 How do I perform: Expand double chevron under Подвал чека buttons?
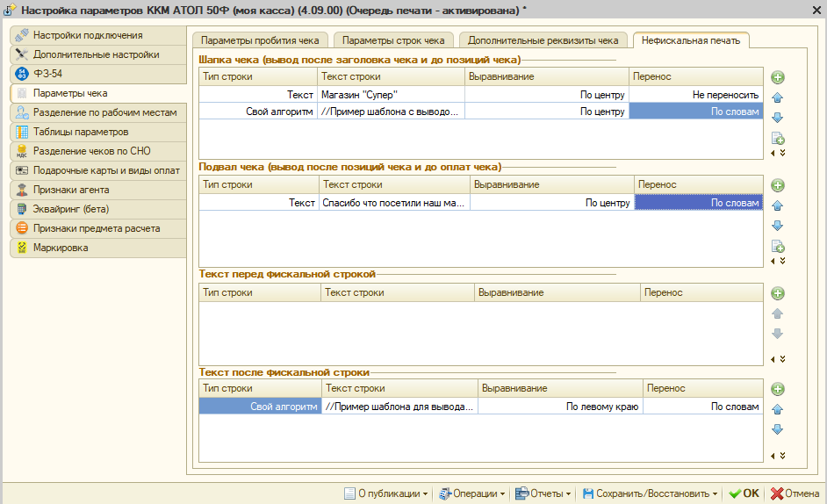coord(783,262)
